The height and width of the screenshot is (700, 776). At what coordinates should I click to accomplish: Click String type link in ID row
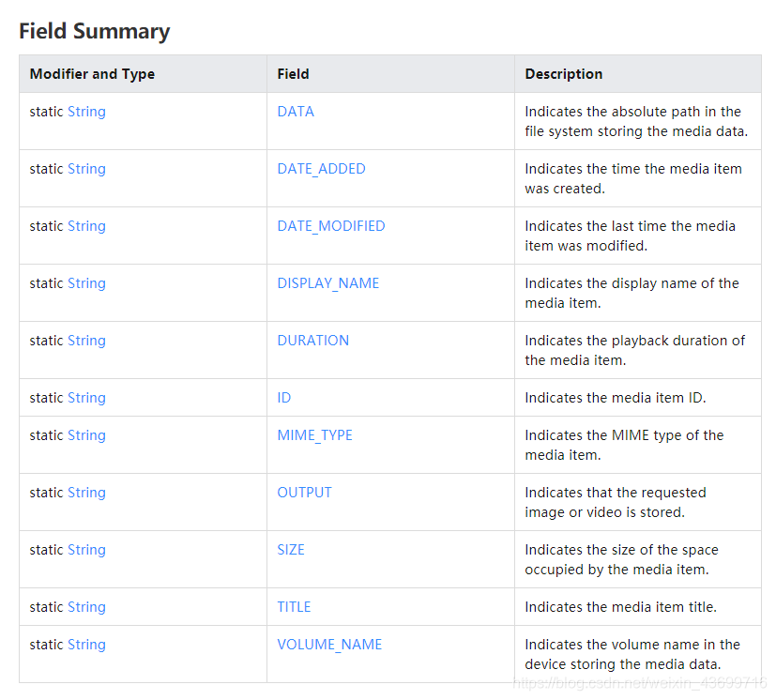(x=86, y=398)
